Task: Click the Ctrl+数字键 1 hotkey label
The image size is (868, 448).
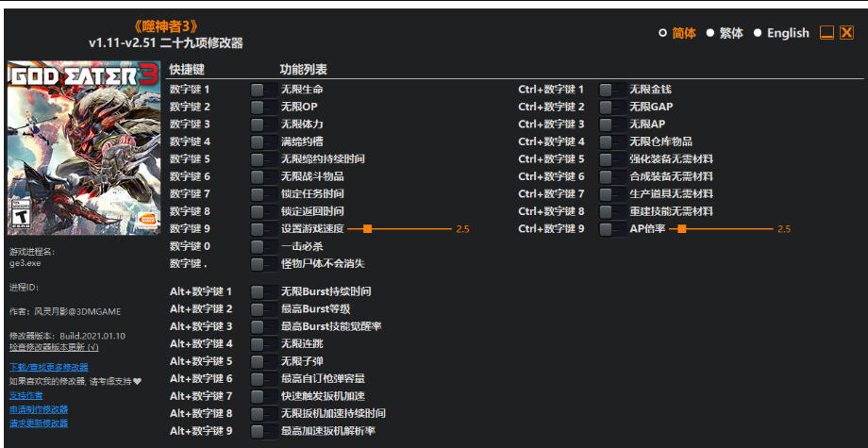Action: 551,89
